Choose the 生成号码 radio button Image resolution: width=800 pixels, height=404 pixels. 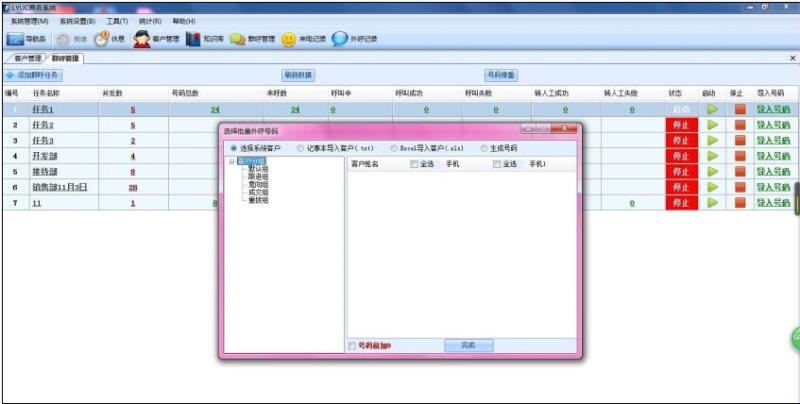coord(485,148)
